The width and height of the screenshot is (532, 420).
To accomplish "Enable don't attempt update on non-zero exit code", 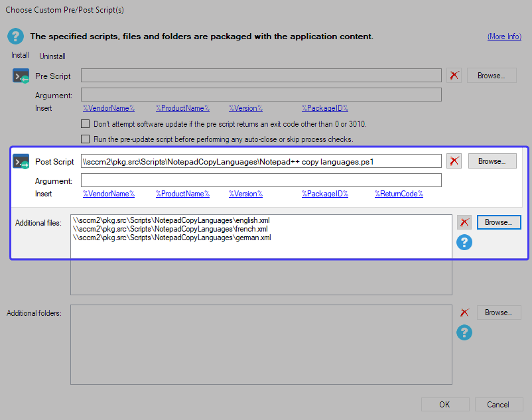I will click(x=85, y=124).
